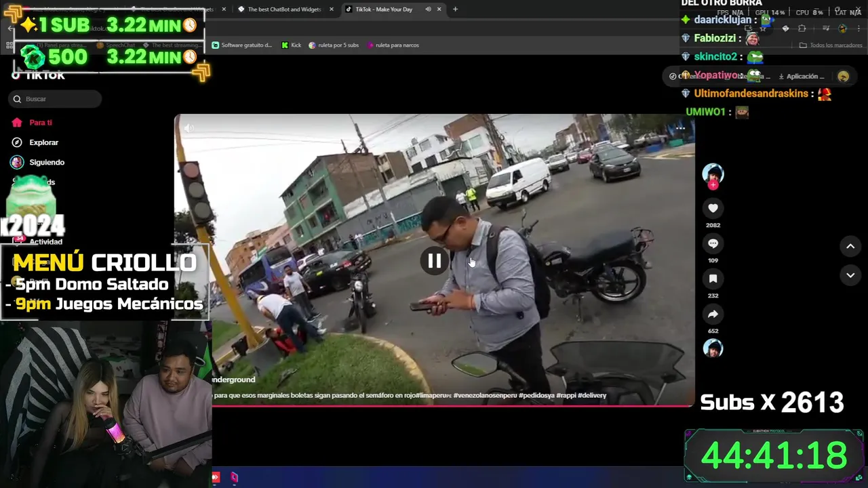The width and height of the screenshot is (868, 488).
Task: Click the Aplicación download button
Action: pyautogui.click(x=802, y=77)
